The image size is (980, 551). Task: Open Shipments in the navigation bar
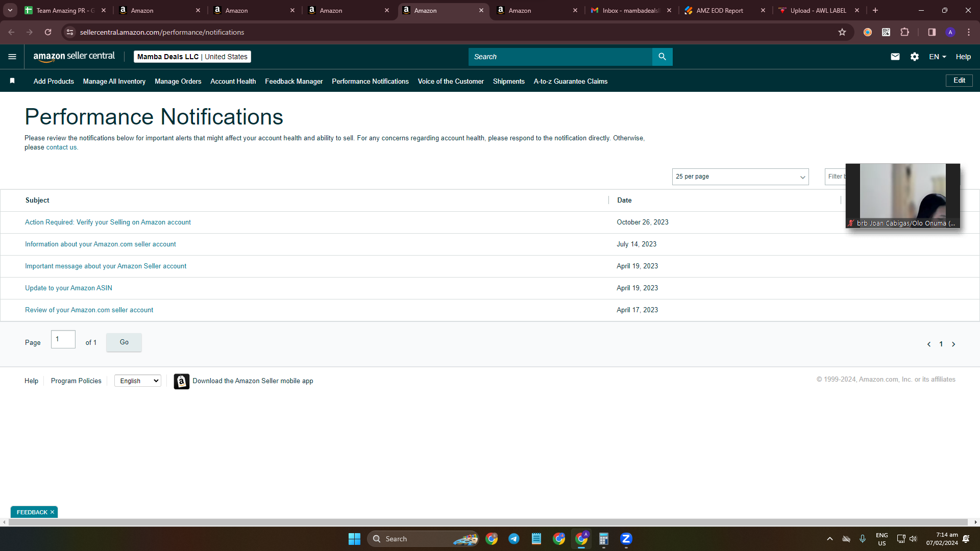[x=509, y=81]
